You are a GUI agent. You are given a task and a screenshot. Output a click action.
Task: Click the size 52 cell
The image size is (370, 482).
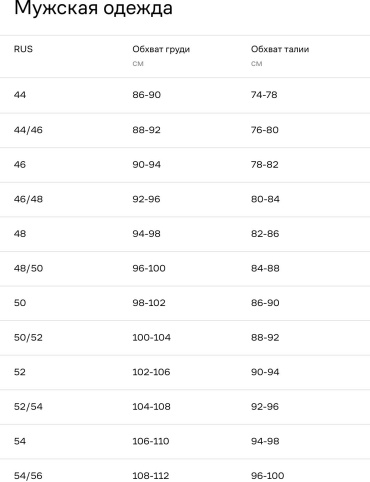click(x=20, y=372)
